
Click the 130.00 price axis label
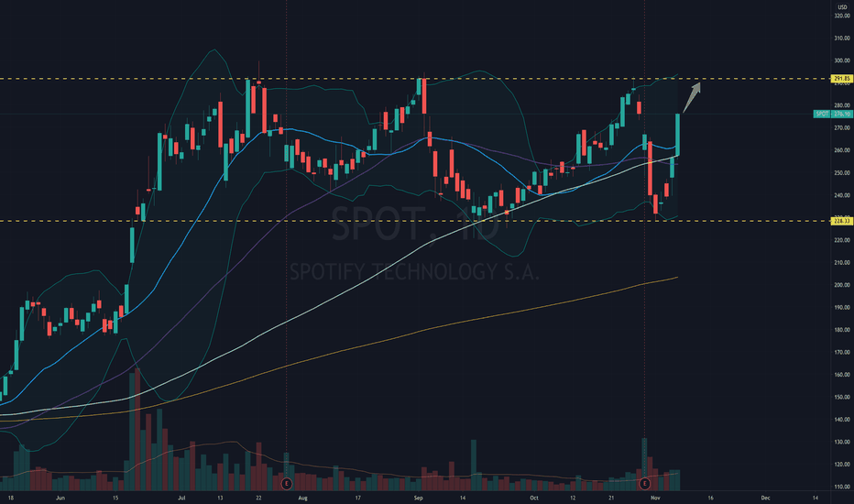point(841,442)
